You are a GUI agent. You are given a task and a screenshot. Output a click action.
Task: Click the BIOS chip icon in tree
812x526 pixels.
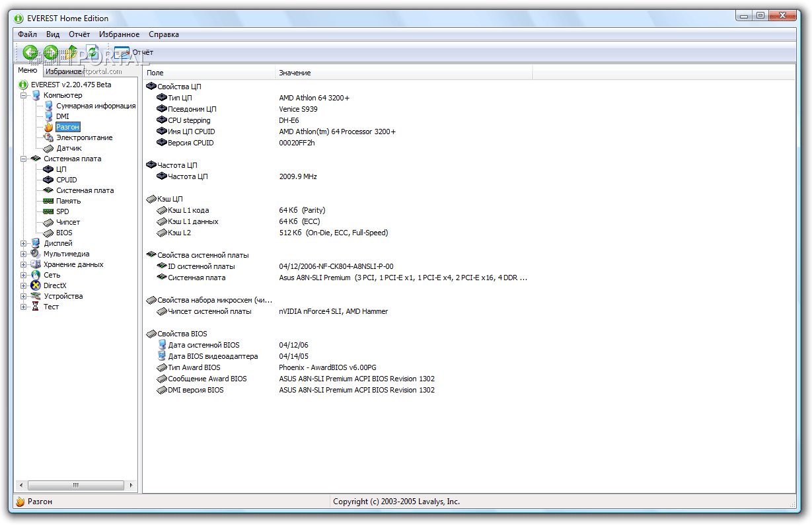tap(48, 233)
